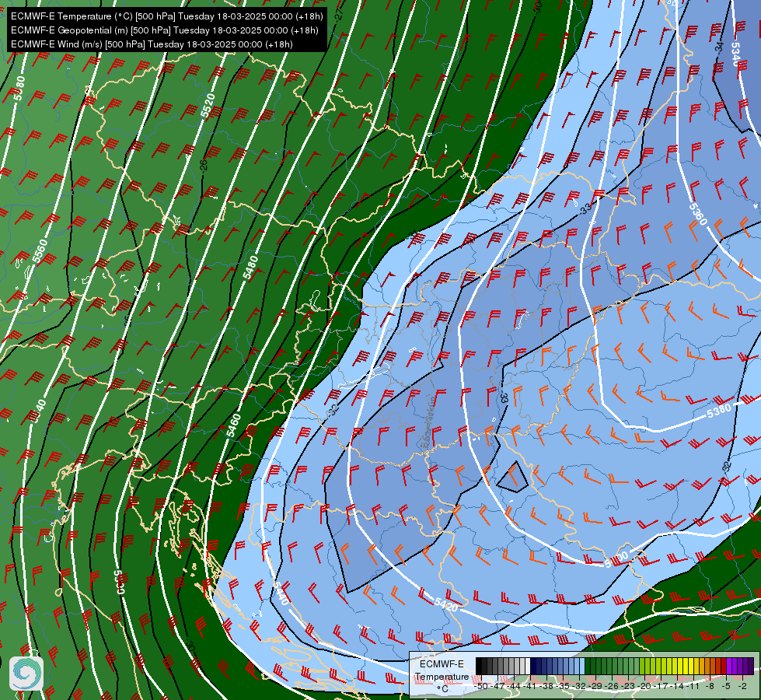This screenshot has height=700, width=761.
Task: Click the 5480 geopotential contour label
Action: point(251,268)
